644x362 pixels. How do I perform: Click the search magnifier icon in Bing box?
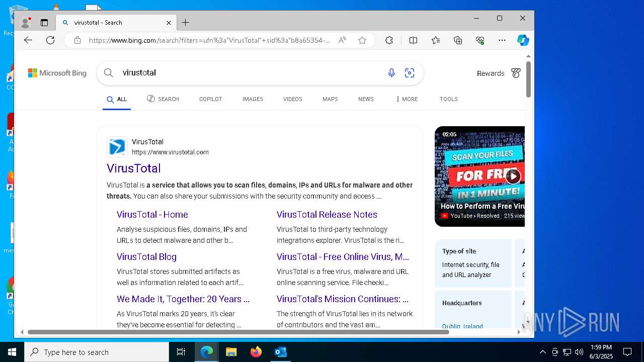pos(109,73)
